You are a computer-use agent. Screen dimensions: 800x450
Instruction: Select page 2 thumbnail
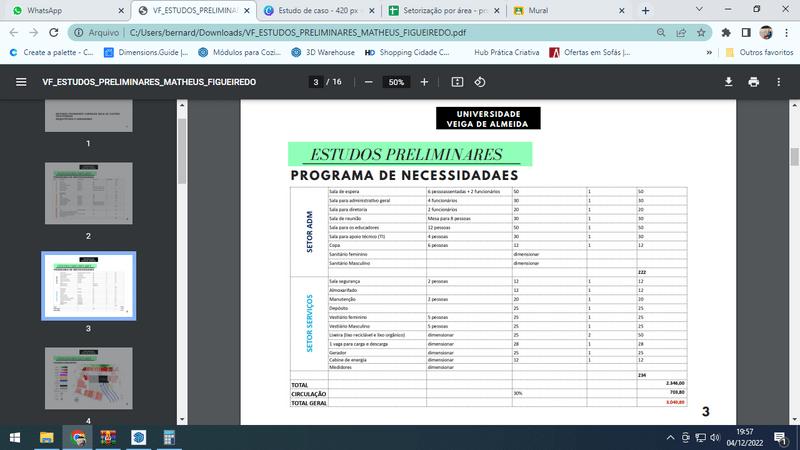click(88, 193)
